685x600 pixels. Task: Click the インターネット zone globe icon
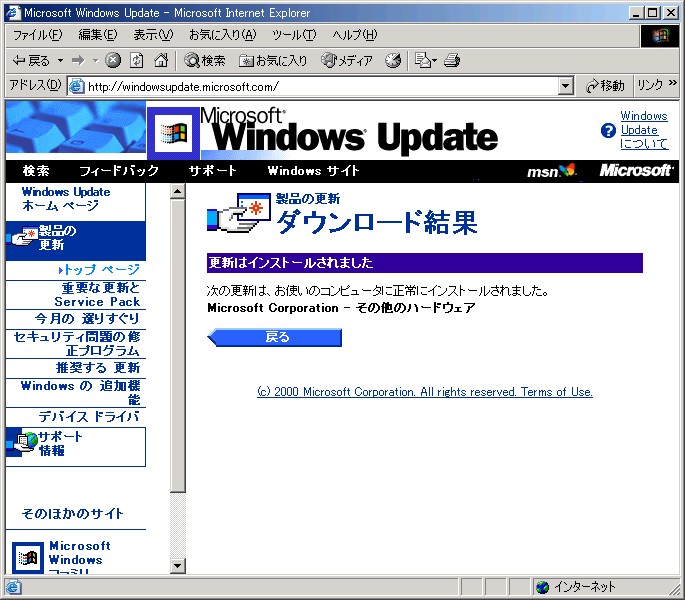tap(542, 587)
